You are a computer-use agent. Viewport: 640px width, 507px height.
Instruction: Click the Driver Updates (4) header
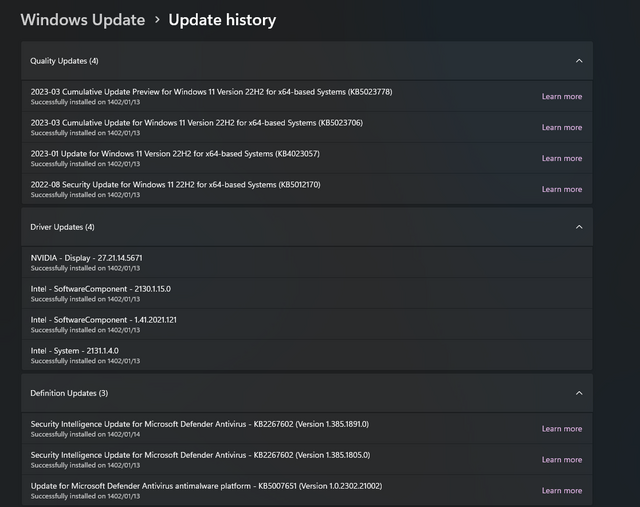[x=62, y=227]
